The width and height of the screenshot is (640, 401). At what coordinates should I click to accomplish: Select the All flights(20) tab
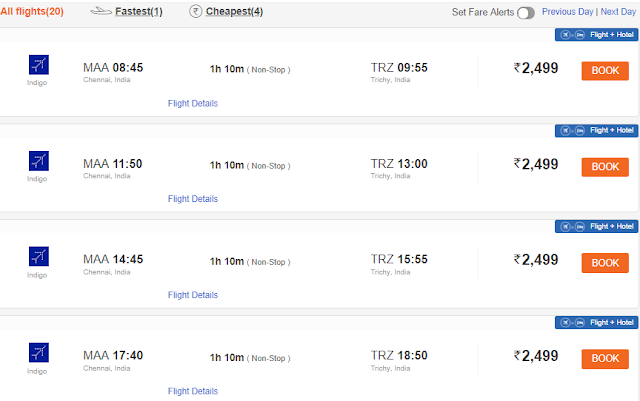pyautogui.click(x=32, y=11)
